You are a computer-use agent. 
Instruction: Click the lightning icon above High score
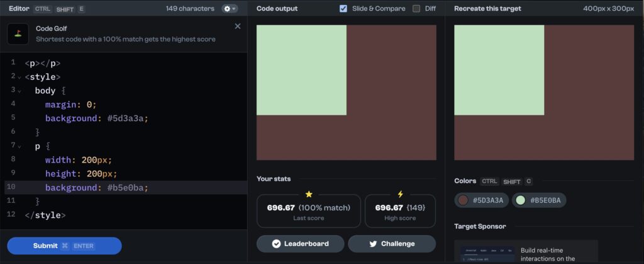point(400,194)
